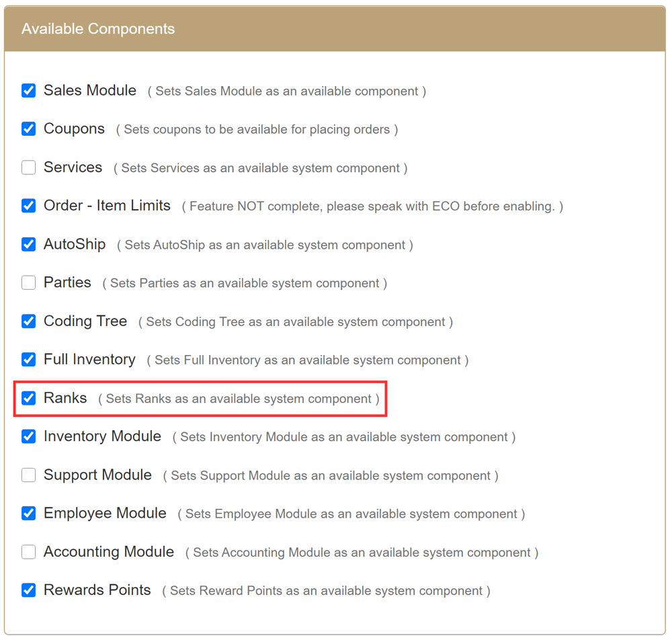Enable the Services checkbox
Image resolution: width=672 pixels, height=636 pixels.
(28, 167)
